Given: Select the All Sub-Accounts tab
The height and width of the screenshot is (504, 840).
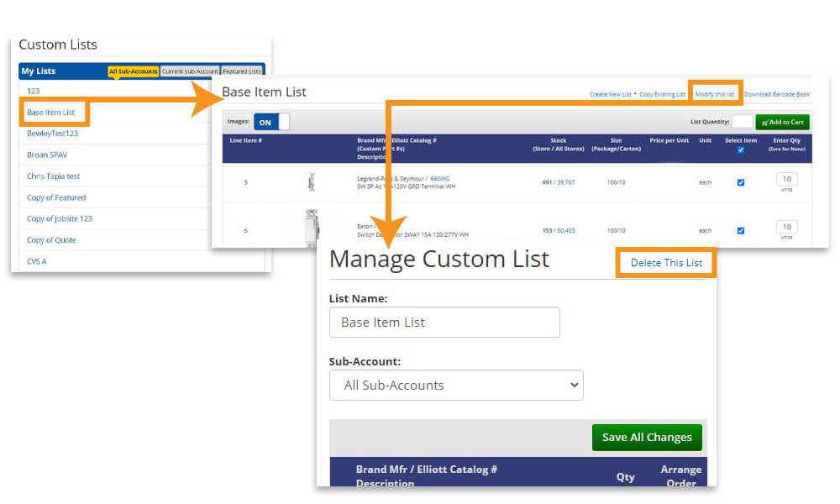Looking at the screenshot, I should 134,71.
